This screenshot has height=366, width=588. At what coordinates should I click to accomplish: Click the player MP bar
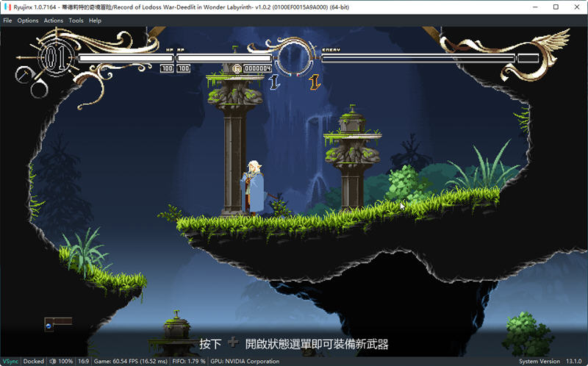click(224, 58)
